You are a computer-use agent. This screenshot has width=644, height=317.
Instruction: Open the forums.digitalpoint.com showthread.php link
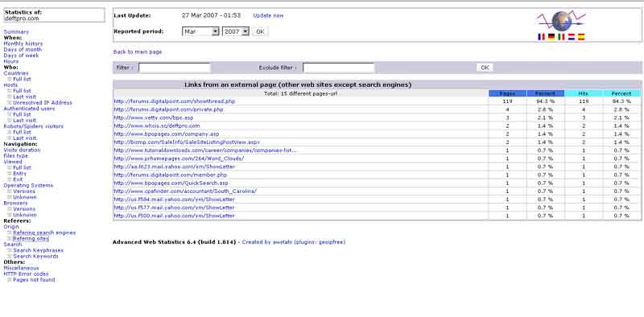pyautogui.click(x=174, y=101)
